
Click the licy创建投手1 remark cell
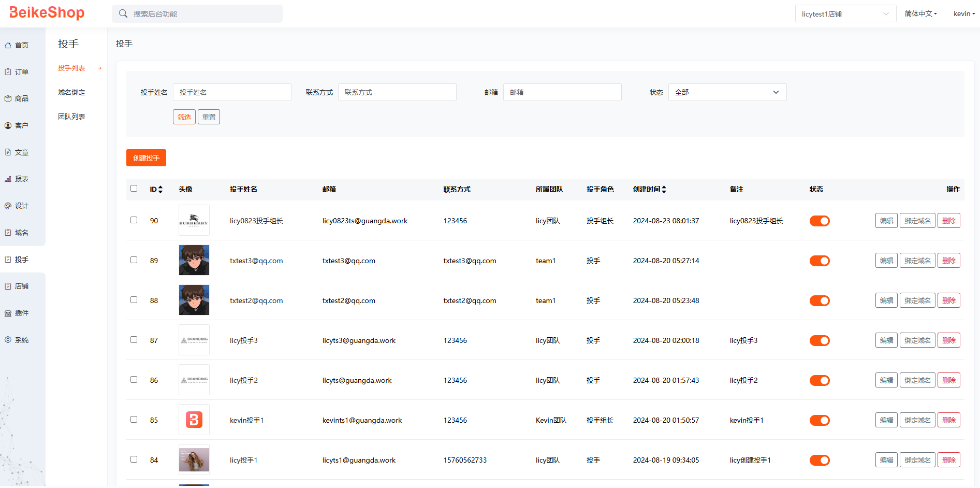pyautogui.click(x=750, y=461)
